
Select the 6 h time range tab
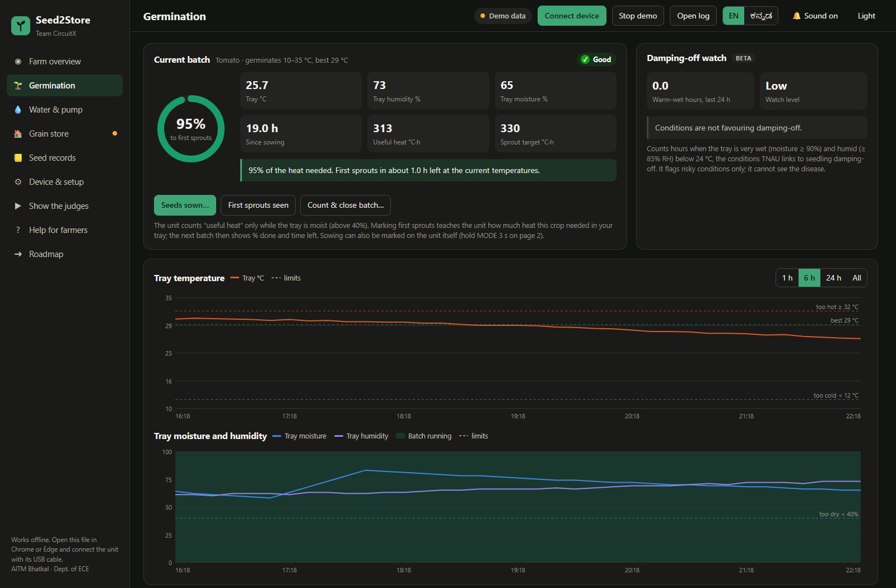(x=809, y=278)
